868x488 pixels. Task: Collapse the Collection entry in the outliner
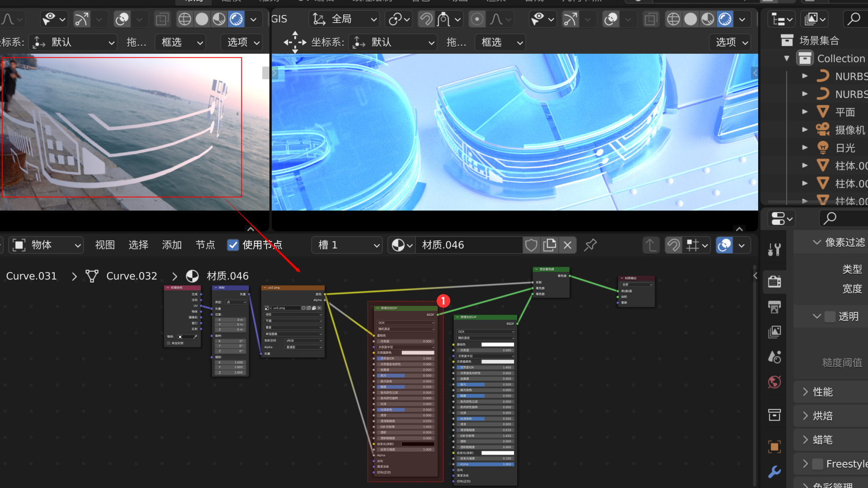tap(787, 58)
